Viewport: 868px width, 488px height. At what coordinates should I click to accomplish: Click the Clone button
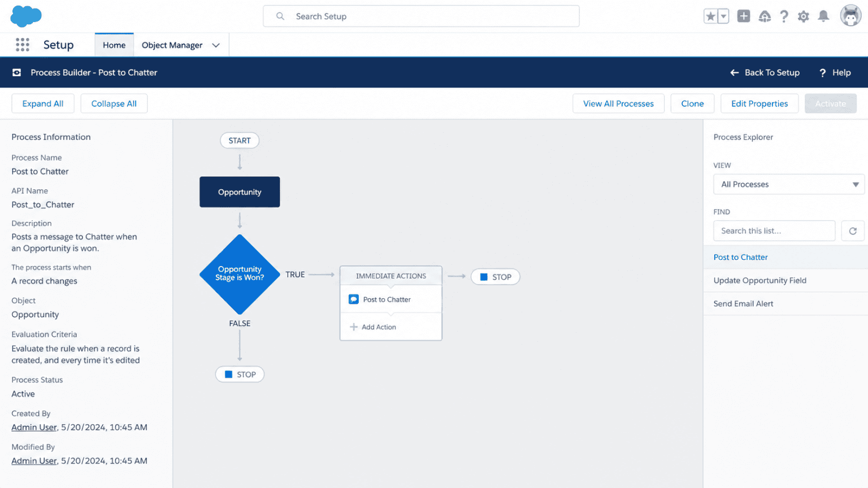692,103
